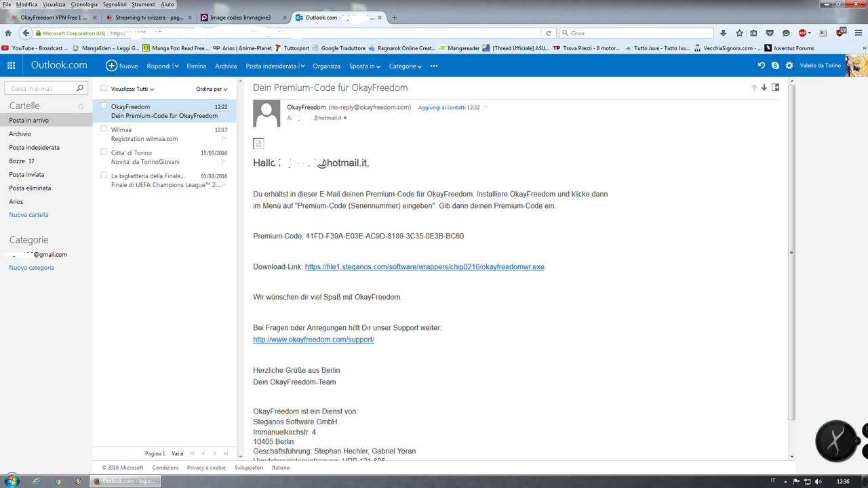868x488 pixels.
Task: Tick the Citta' di Torino message checkbox
Action: coord(104,152)
